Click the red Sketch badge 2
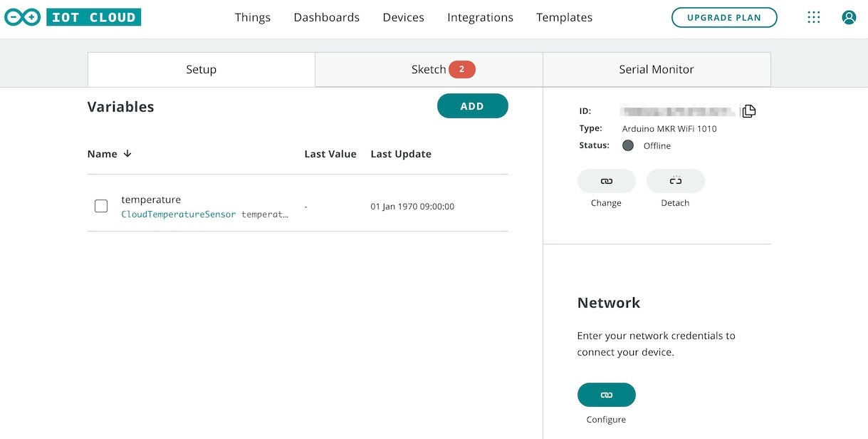 point(461,69)
